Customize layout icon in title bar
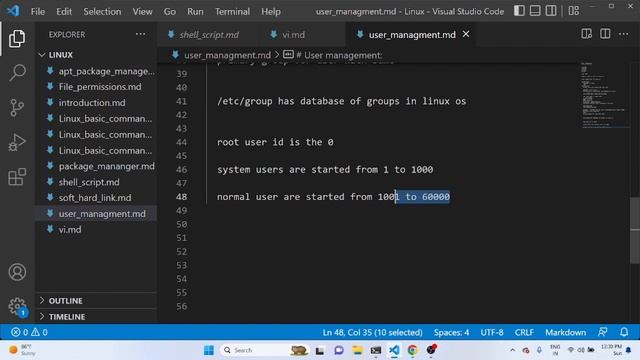Viewport: 640px width, 360px height. click(573, 11)
